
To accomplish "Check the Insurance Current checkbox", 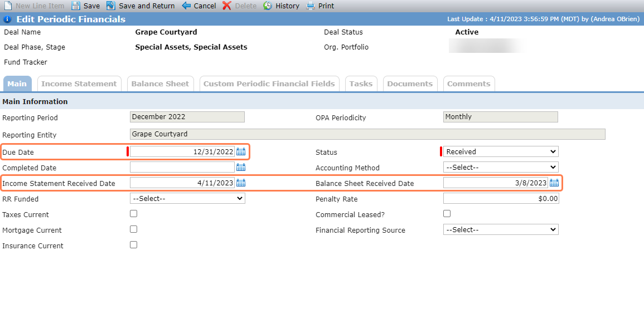I will pyautogui.click(x=133, y=245).
